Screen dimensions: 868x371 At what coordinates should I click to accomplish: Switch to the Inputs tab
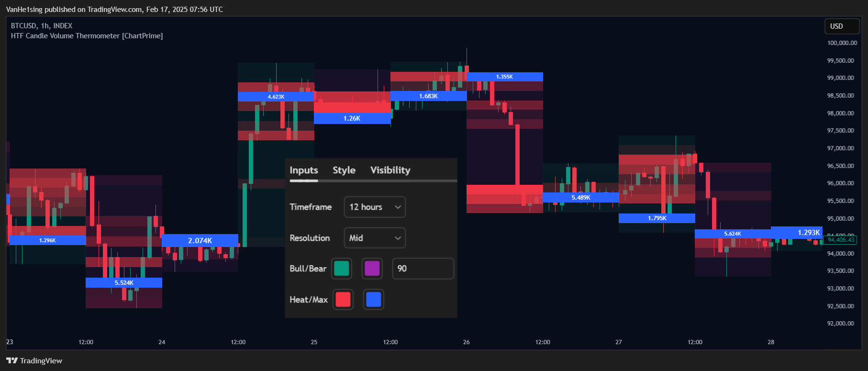pos(303,170)
